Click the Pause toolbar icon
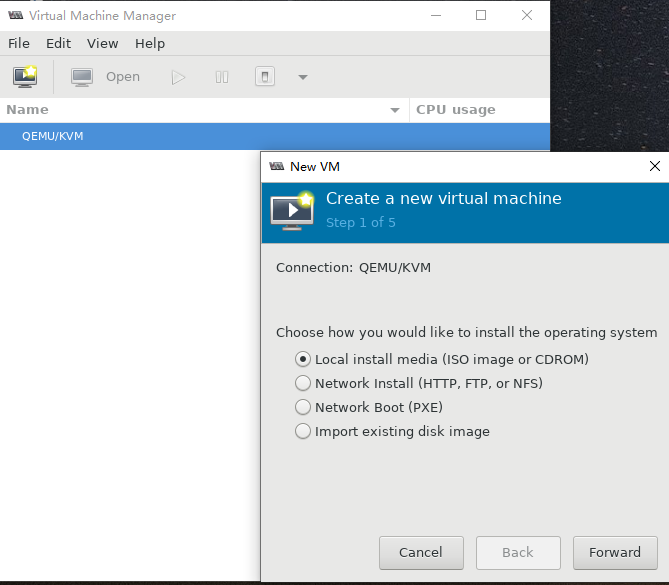Screen dimensions: 669x585 (222, 77)
